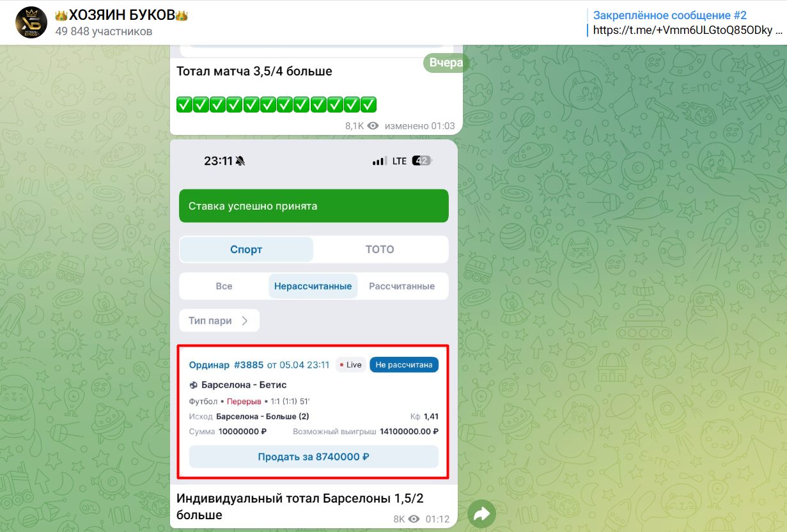Click the outcome Барселона - Больше (2)
Image resolution: width=787 pixels, height=532 pixels.
[263, 416]
